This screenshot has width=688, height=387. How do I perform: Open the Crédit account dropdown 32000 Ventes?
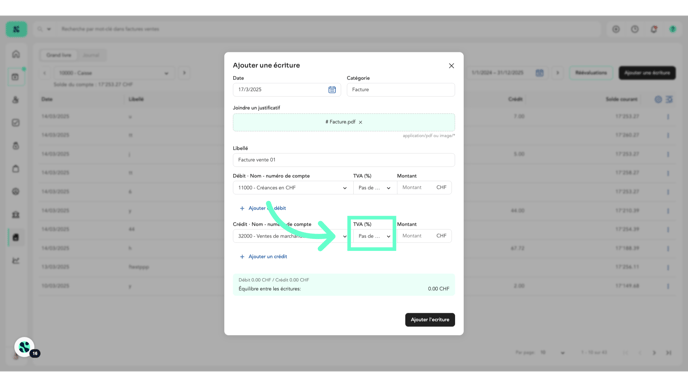coord(293,236)
